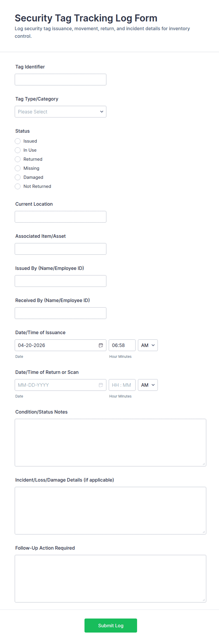Choose the Not Returned status
219x644 pixels.
(18, 186)
